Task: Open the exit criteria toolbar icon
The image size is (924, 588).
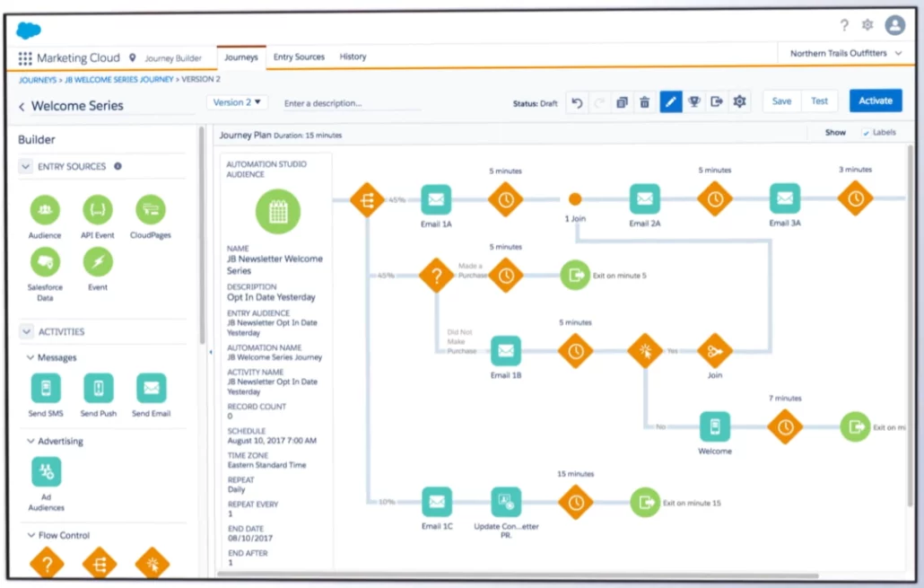Action: pyautogui.click(x=717, y=101)
